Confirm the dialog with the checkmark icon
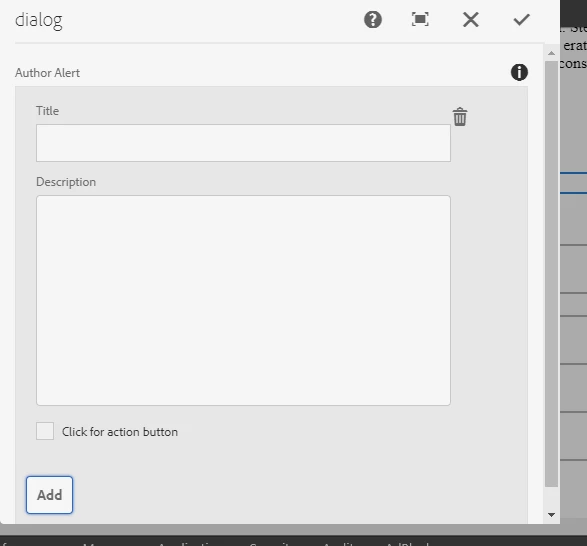587x546 pixels. tap(521, 19)
